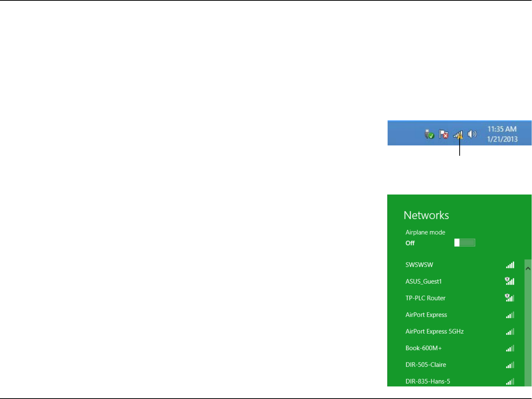Click the shielded signal icon beside TP-PLC Router

point(509,297)
